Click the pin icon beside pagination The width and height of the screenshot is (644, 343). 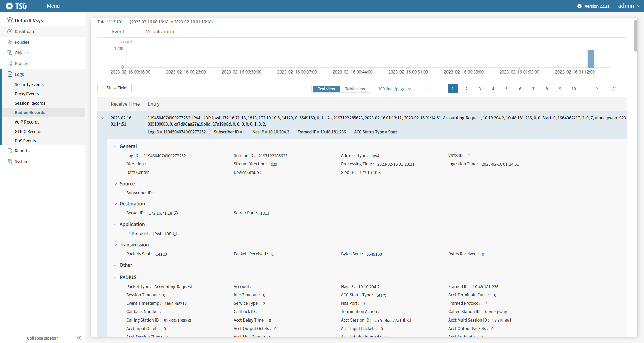tap(613, 89)
